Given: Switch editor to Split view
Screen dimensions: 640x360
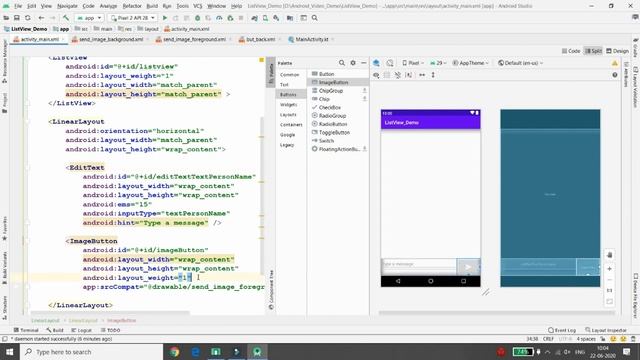Looking at the screenshot, I should [593, 51].
